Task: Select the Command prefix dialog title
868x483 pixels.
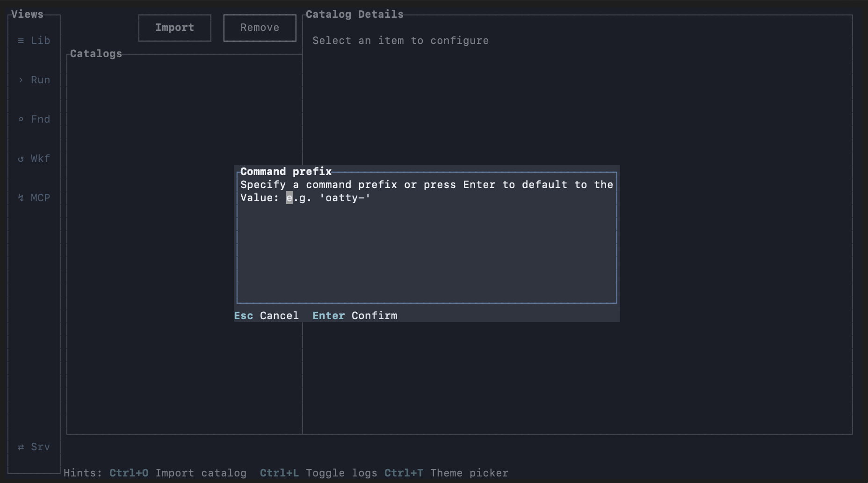Action: point(285,171)
